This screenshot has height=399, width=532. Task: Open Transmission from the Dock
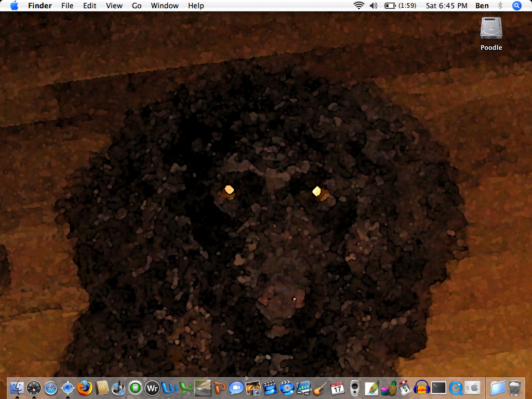[405, 388]
